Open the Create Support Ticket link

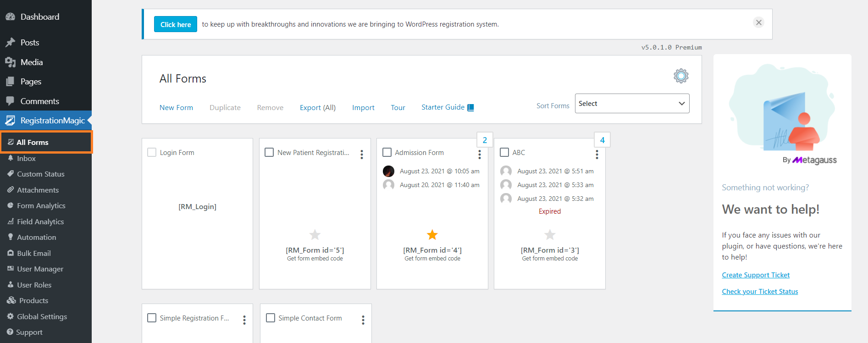tap(755, 275)
